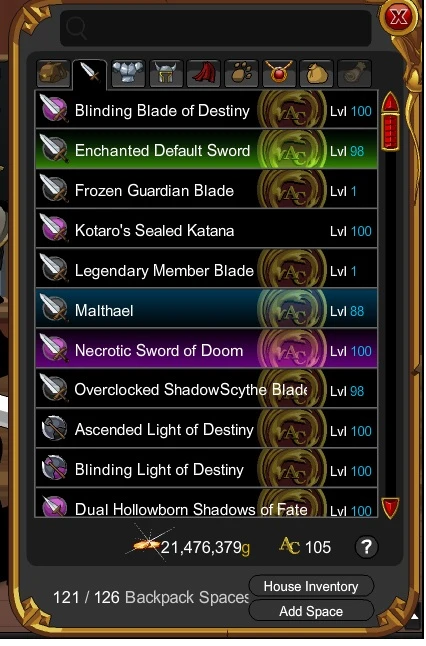This screenshot has width=426, height=646.
Task: Click the dimmed sack category icon
Action: 354,73
